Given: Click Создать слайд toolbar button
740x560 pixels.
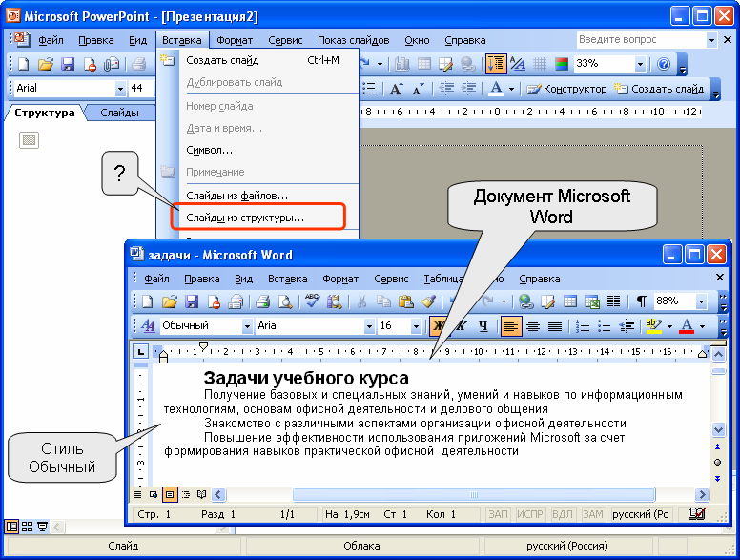Looking at the screenshot, I should click(x=659, y=89).
